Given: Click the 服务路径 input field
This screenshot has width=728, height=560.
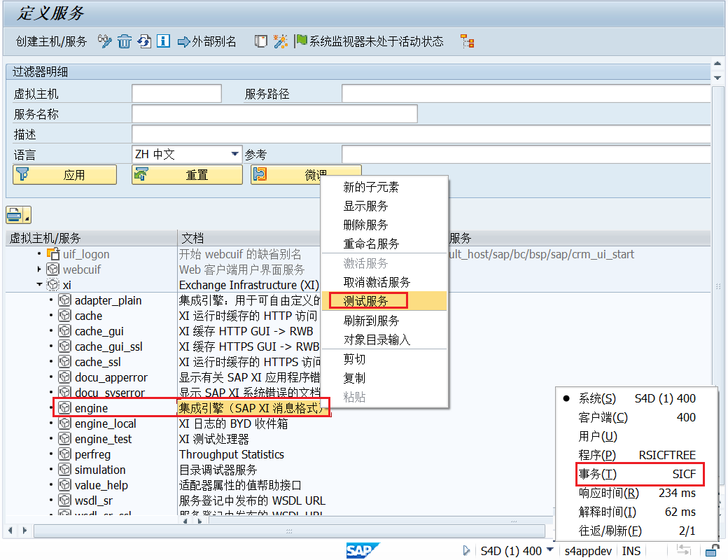Looking at the screenshot, I should [526, 94].
